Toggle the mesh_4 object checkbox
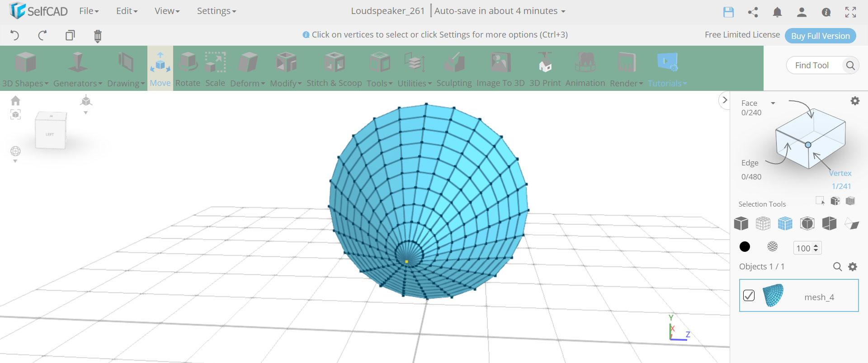Image resolution: width=868 pixels, height=363 pixels. [x=749, y=295]
